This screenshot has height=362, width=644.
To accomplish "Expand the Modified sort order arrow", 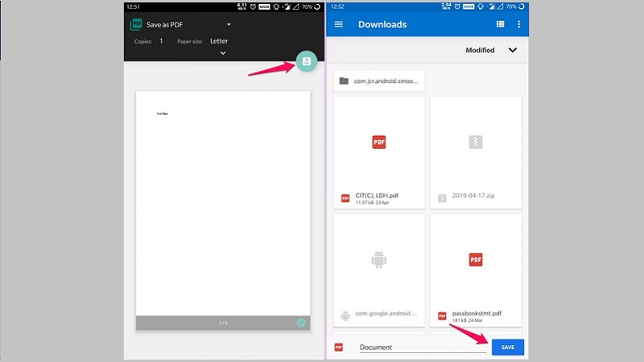I will pos(513,50).
